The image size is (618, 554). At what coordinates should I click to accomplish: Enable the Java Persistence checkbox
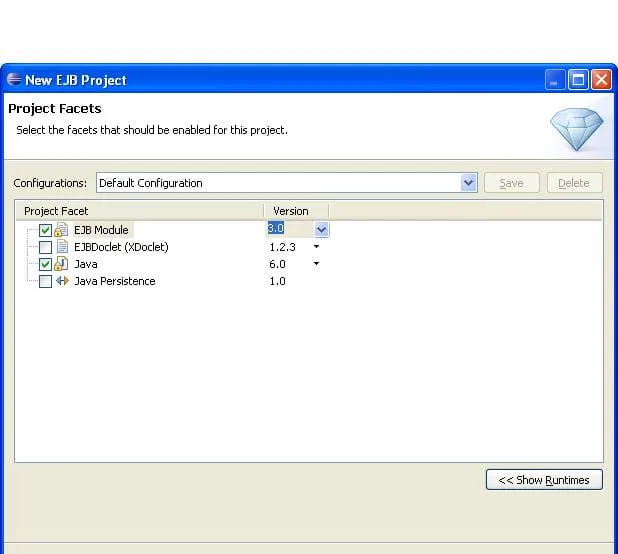[45, 281]
